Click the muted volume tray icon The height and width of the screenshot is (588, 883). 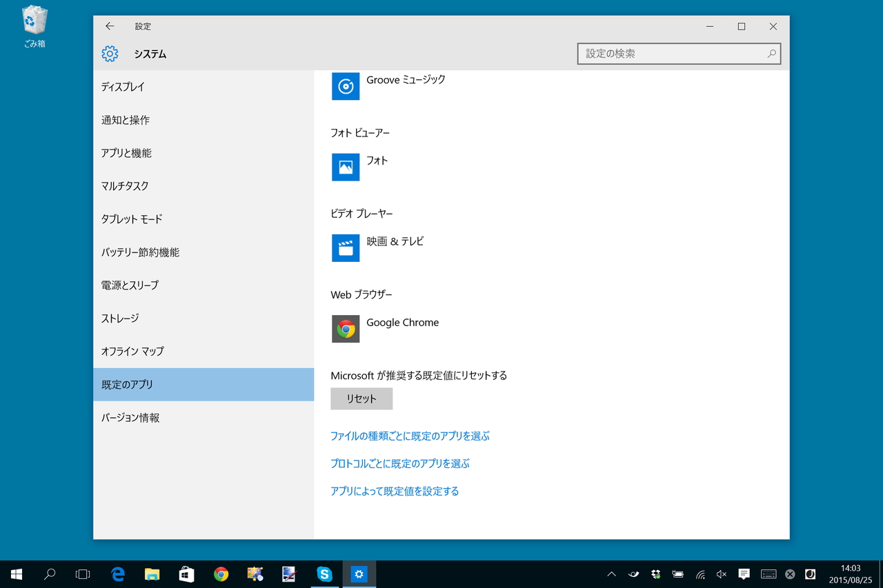click(x=722, y=574)
